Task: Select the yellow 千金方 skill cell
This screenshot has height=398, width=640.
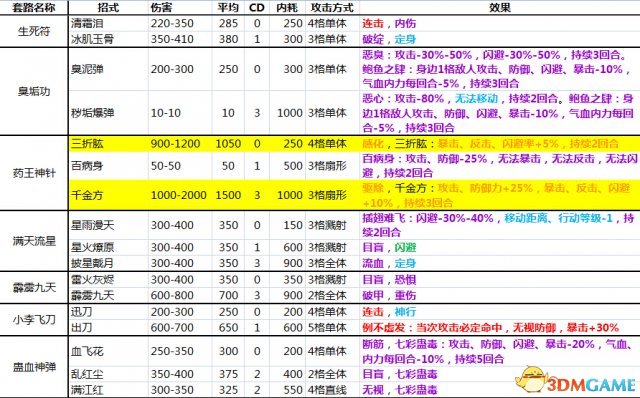Action: [109, 195]
